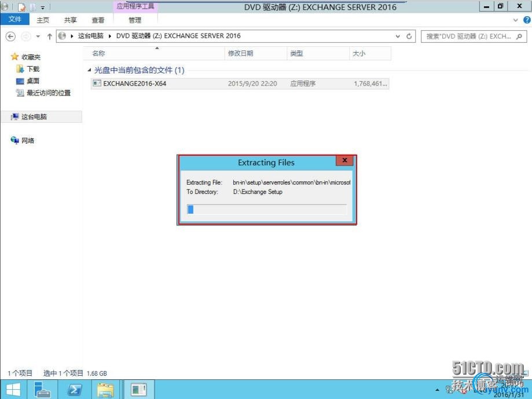Viewport: 532px width, 399px height.
Task: Click the Explorer window title-bar icon
Action: [5, 6]
